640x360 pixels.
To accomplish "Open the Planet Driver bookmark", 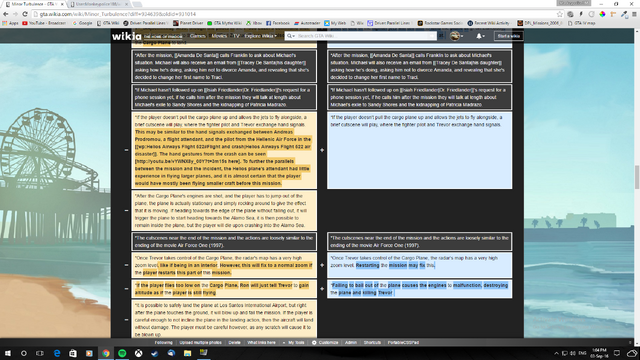I will (x=188, y=23).
